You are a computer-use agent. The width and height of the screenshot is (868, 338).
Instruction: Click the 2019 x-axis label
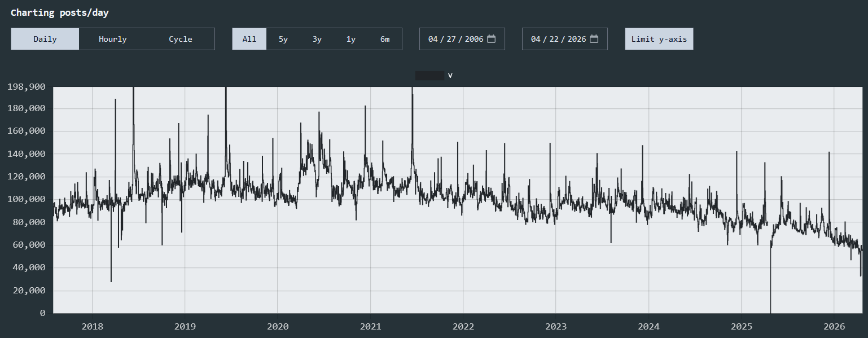tap(185, 326)
